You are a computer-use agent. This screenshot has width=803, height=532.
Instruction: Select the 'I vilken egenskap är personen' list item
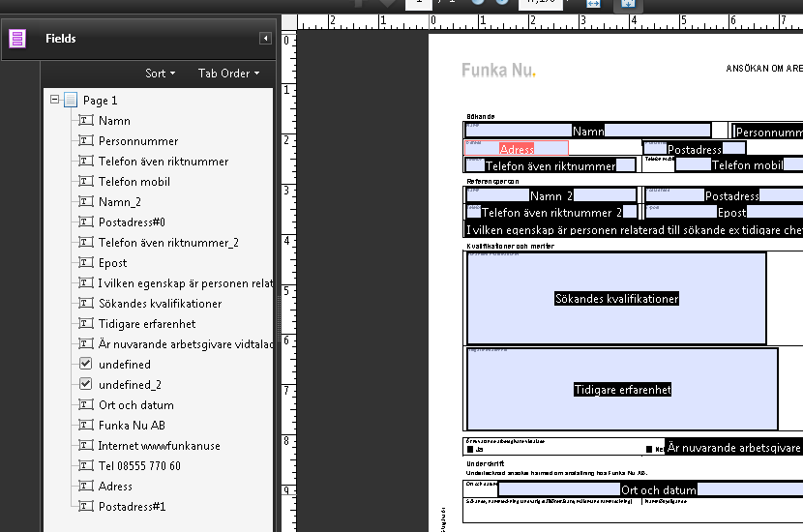tap(186, 283)
